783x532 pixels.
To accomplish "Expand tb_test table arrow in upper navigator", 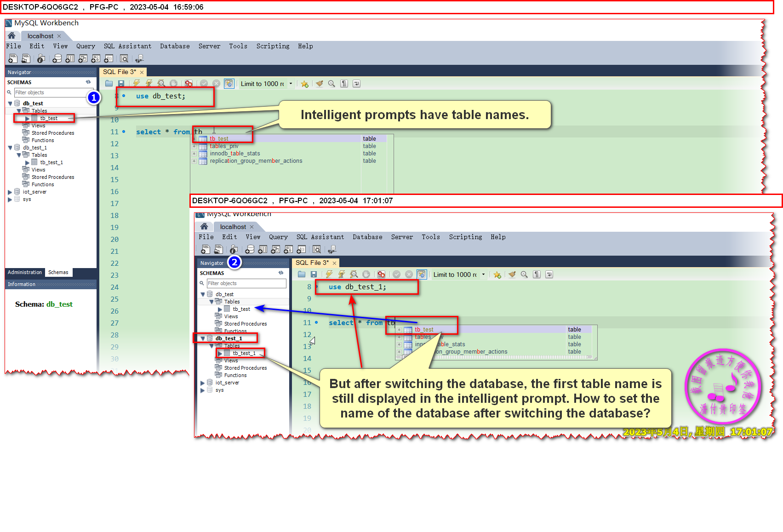I will [28, 119].
